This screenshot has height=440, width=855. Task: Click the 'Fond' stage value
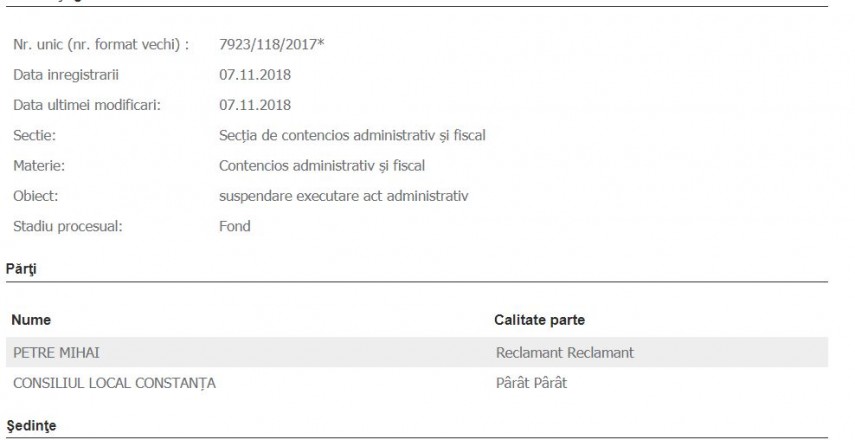[x=235, y=226]
